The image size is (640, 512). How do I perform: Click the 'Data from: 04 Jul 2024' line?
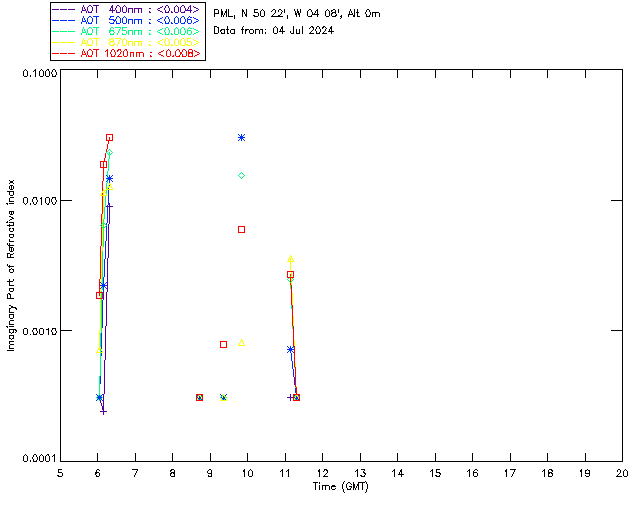click(x=273, y=31)
